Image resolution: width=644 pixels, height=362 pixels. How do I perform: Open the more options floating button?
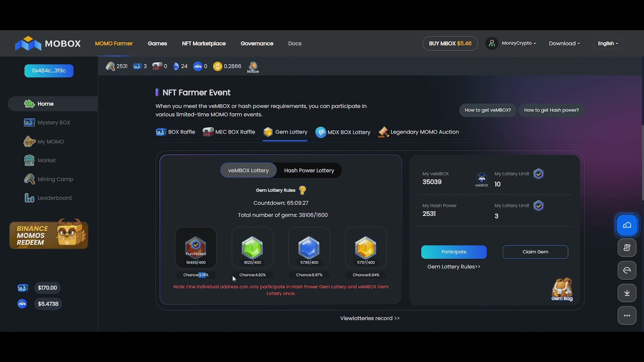(x=627, y=316)
